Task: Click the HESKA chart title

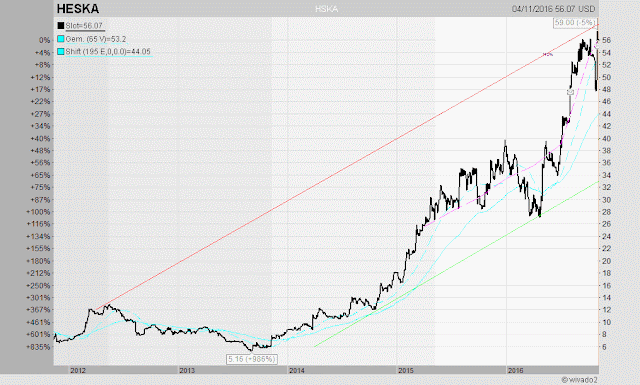Action: click(x=78, y=9)
